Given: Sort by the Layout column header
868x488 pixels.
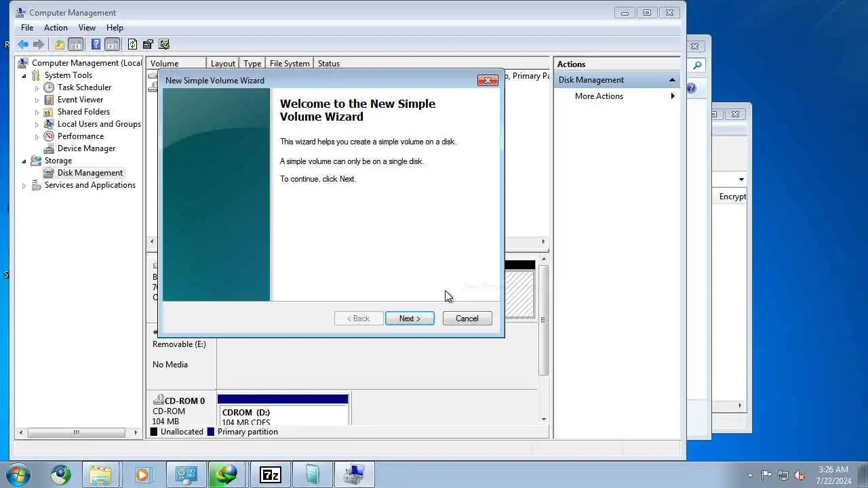Looking at the screenshot, I should tap(223, 64).
